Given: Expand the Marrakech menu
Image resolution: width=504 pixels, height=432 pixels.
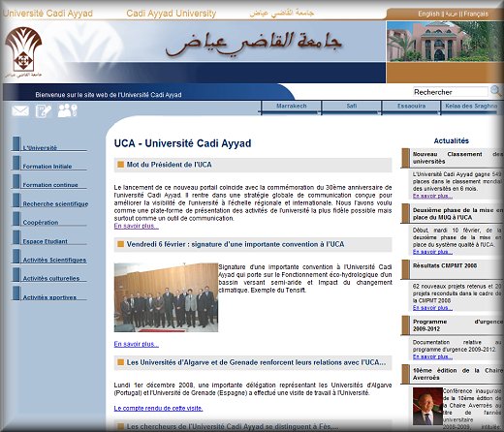Looking at the screenshot, I should tap(291, 107).
